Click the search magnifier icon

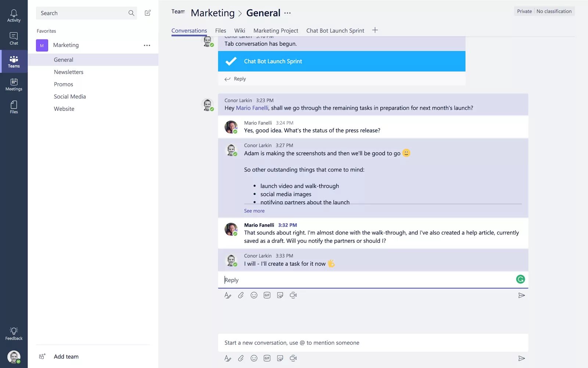click(x=131, y=13)
